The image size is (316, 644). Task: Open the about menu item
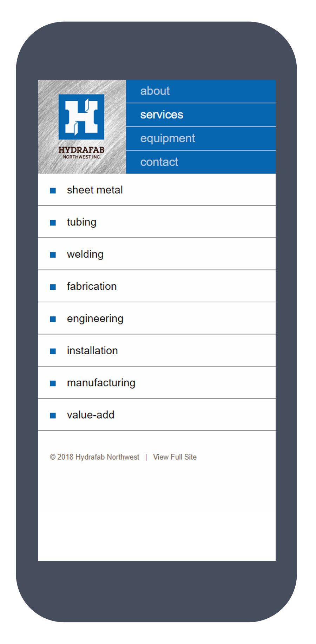[201, 91]
